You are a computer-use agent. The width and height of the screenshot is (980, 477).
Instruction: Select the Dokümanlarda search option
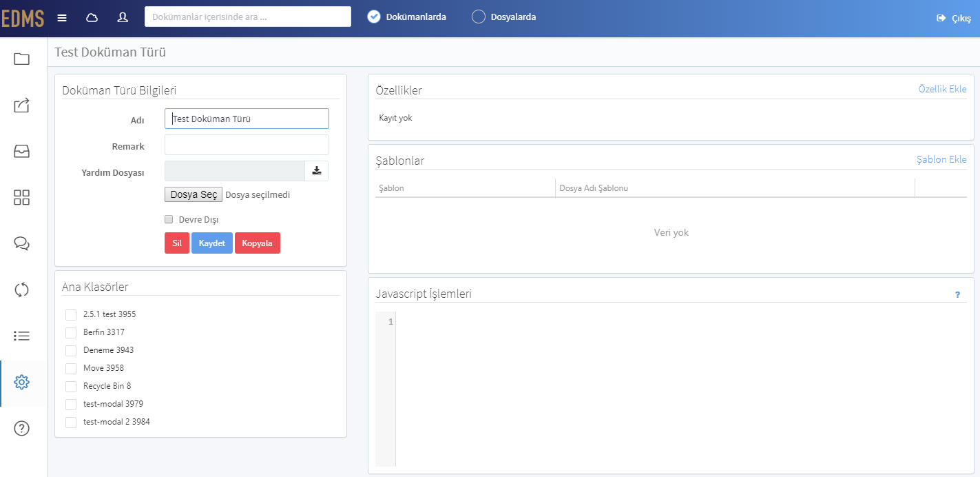click(374, 17)
